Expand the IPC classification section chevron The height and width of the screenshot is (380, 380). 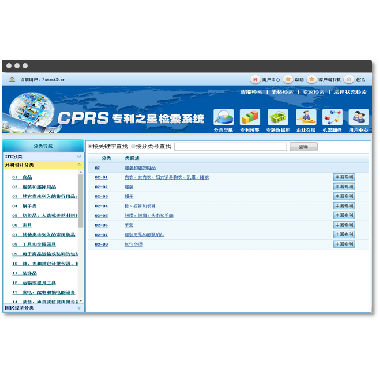[x=79, y=156]
